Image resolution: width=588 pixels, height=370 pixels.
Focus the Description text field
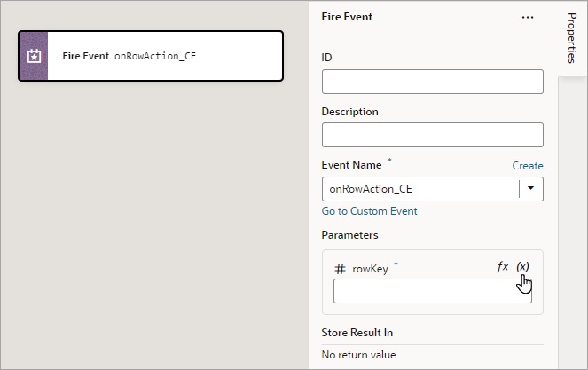tap(432, 135)
